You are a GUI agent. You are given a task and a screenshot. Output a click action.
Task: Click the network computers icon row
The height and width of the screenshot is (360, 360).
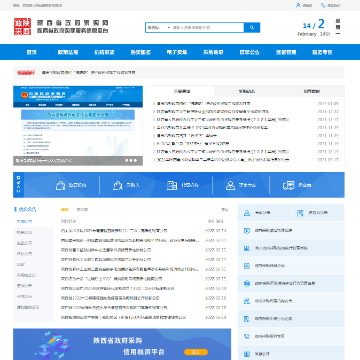[291, 301]
